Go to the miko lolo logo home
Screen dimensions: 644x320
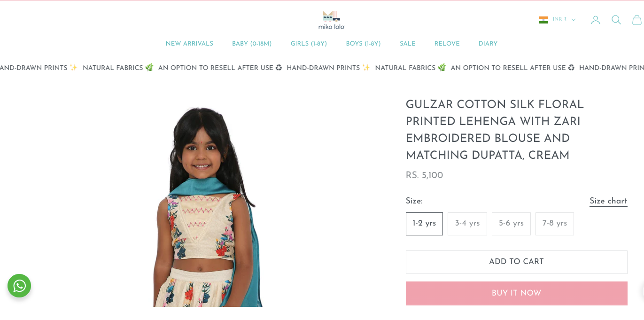click(x=331, y=20)
